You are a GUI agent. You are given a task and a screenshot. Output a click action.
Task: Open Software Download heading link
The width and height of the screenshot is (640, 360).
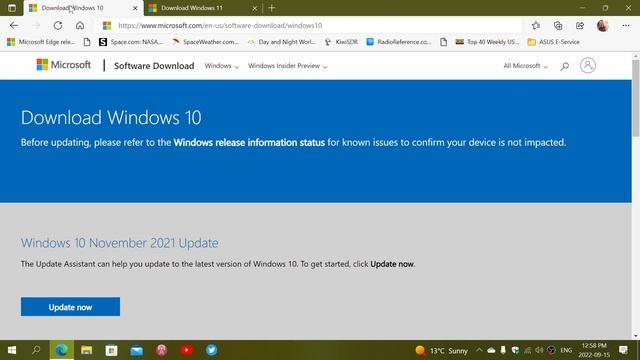(x=154, y=66)
